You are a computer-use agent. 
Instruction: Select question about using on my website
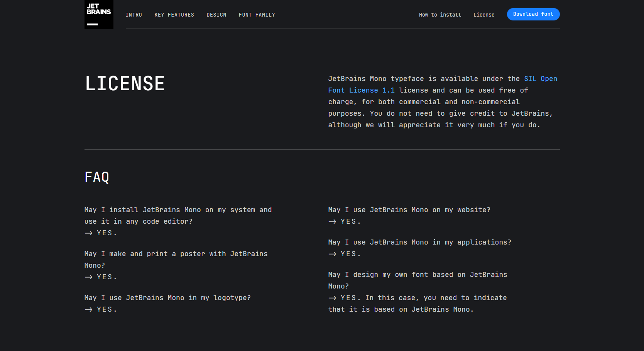click(x=409, y=210)
